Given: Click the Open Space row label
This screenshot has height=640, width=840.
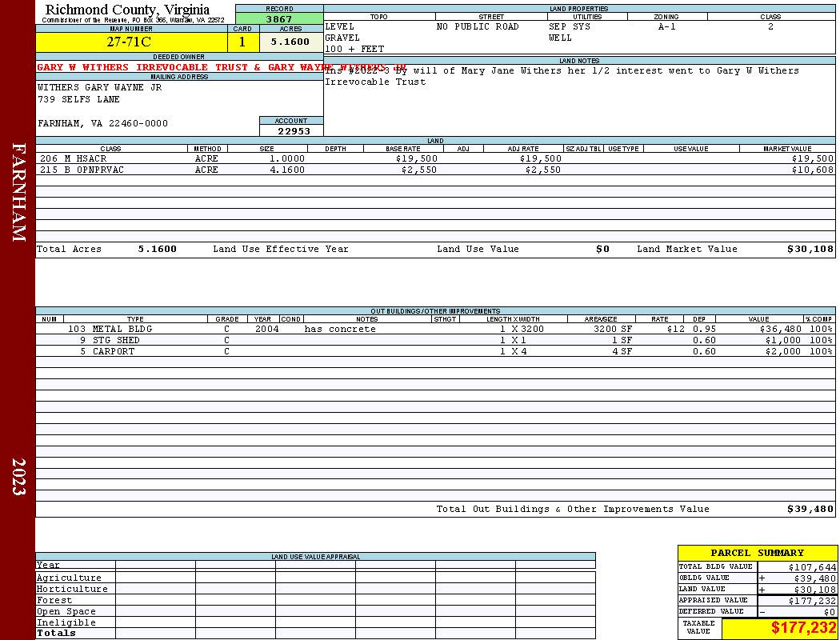Looking at the screenshot, I should [x=66, y=612].
